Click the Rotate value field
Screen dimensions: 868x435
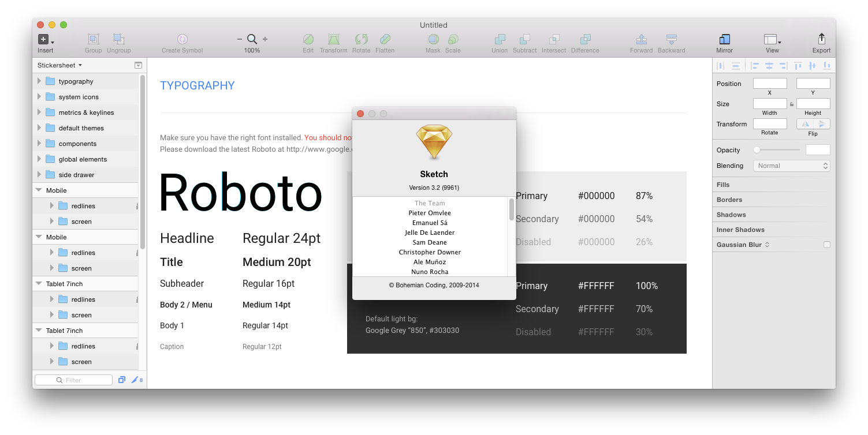[770, 124]
